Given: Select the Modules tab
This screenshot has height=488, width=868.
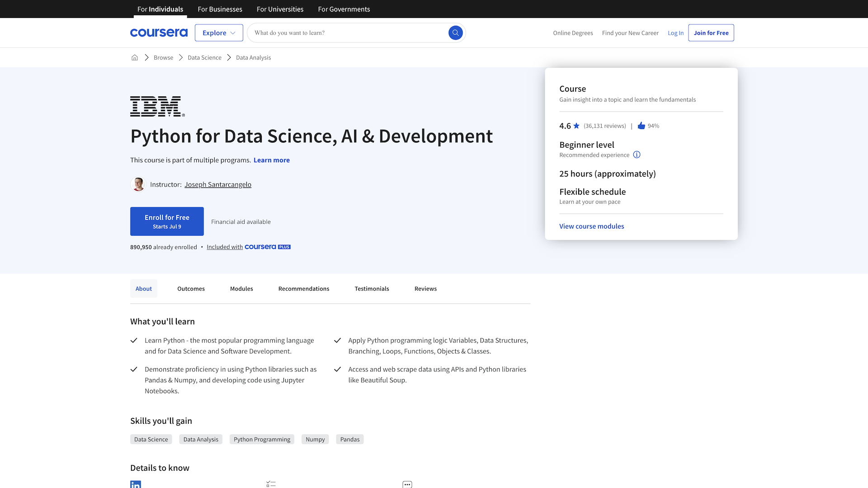Looking at the screenshot, I should [241, 288].
